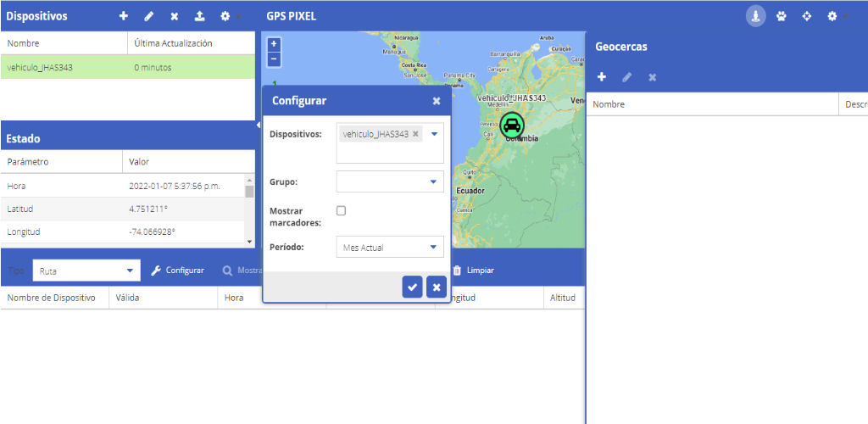Click Longitud value -74.066928°
The image size is (868, 424).
point(152,232)
